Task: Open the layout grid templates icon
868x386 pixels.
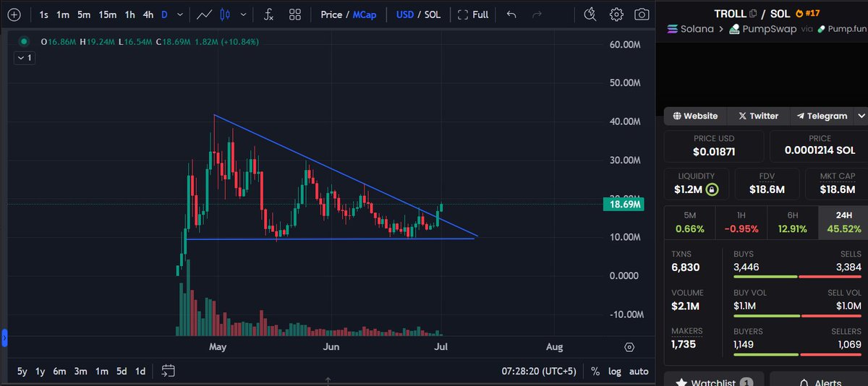Action: click(x=295, y=14)
